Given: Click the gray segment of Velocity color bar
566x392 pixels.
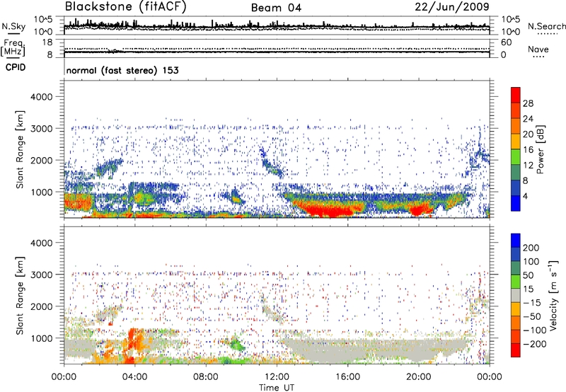Looking at the screenshot, I should point(516,295).
